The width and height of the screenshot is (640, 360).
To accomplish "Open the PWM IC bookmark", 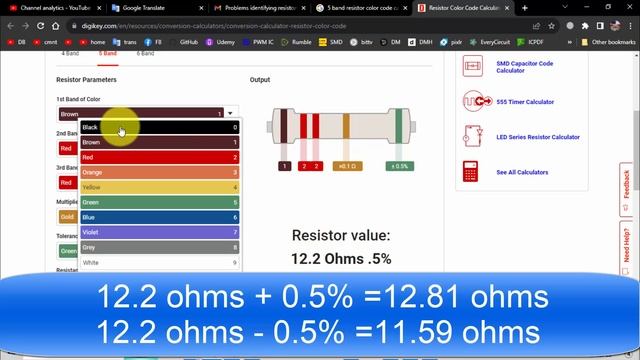I will (258, 42).
